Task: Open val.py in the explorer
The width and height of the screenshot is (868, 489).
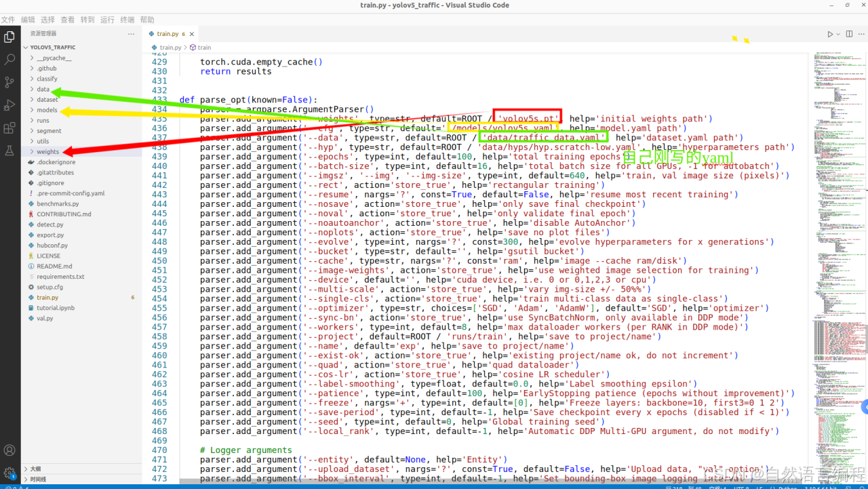Action: 81,318
